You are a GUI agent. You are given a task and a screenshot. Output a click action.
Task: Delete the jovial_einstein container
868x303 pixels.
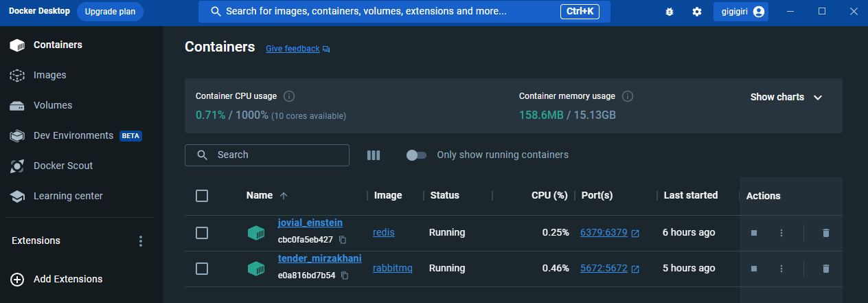coord(825,233)
